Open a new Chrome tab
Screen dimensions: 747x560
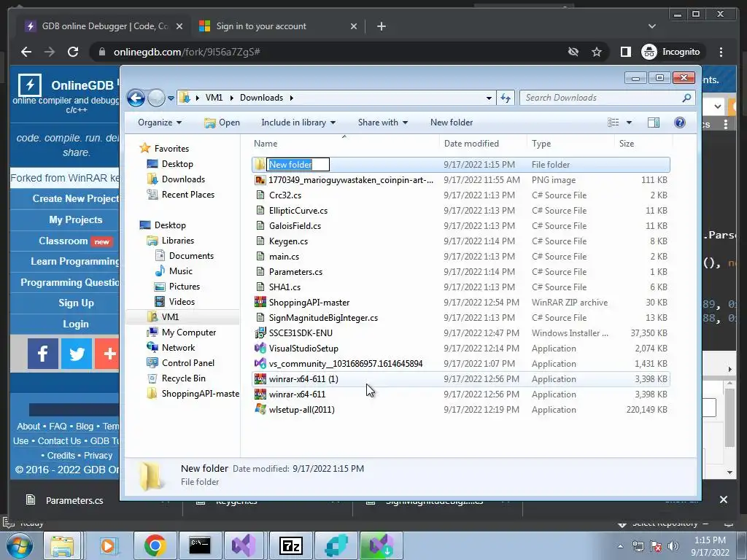tap(381, 26)
